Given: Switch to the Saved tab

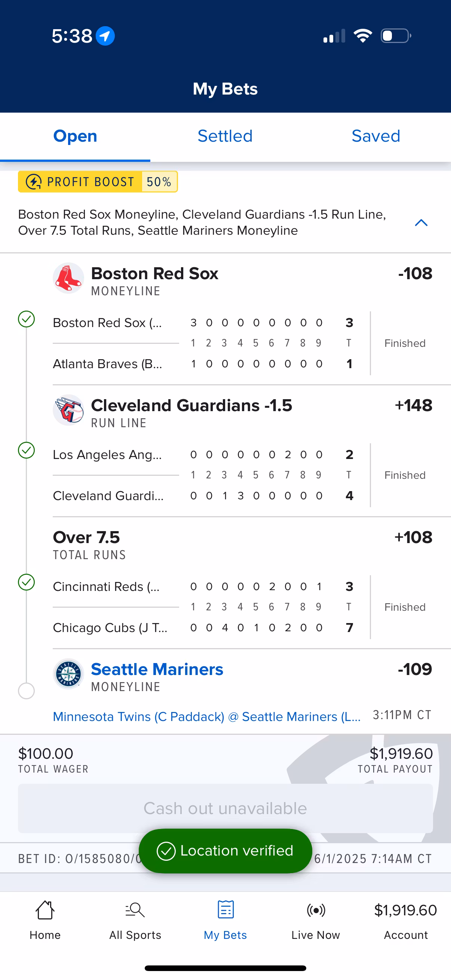Looking at the screenshot, I should (x=375, y=136).
